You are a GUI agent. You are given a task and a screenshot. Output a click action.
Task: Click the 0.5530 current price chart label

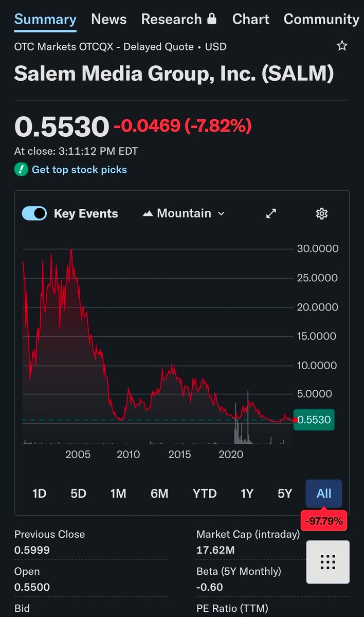pos(314,420)
